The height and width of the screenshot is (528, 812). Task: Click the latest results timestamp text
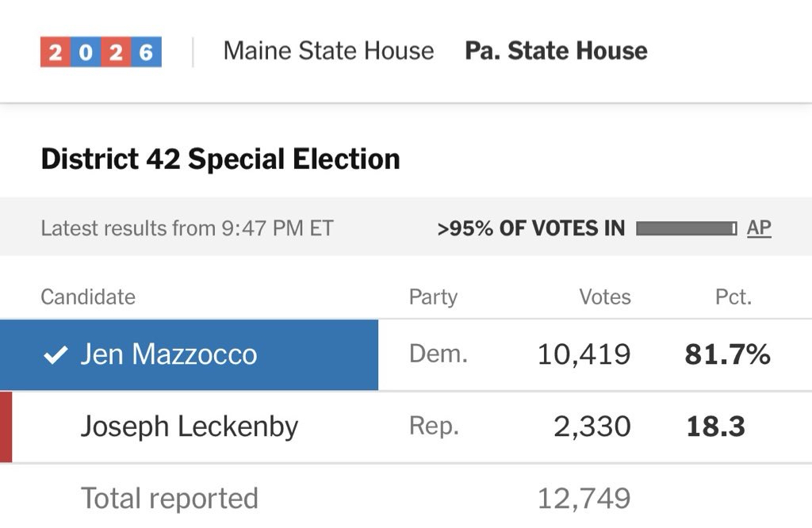tap(187, 229)
